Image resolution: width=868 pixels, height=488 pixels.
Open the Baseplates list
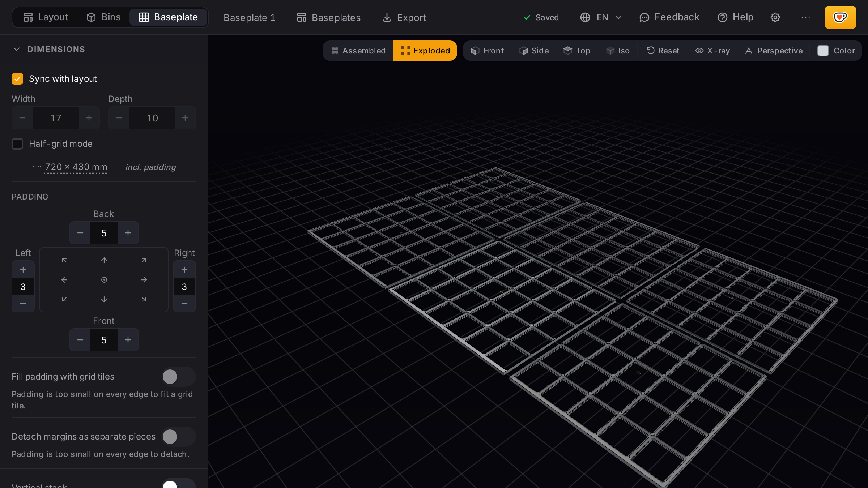[x=329, y=17]
